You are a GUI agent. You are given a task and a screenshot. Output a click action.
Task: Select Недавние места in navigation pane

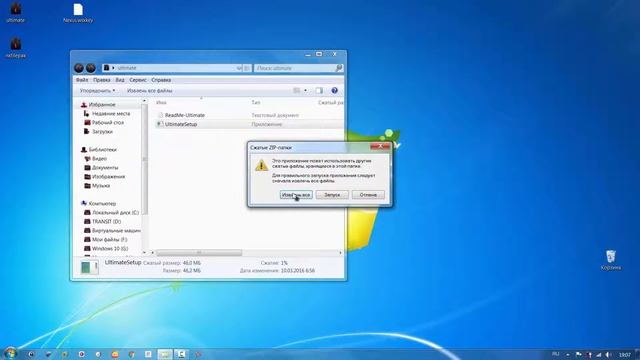[111, 114]
